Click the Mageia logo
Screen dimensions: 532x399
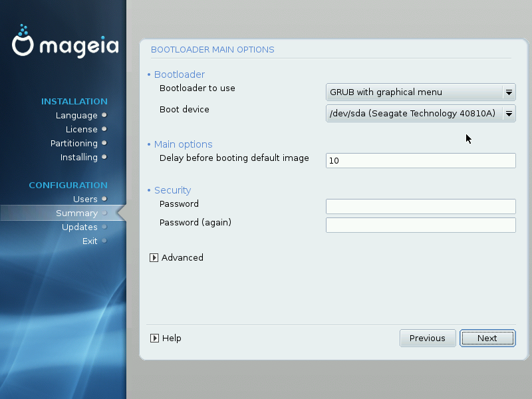click(x=65, y=41)
